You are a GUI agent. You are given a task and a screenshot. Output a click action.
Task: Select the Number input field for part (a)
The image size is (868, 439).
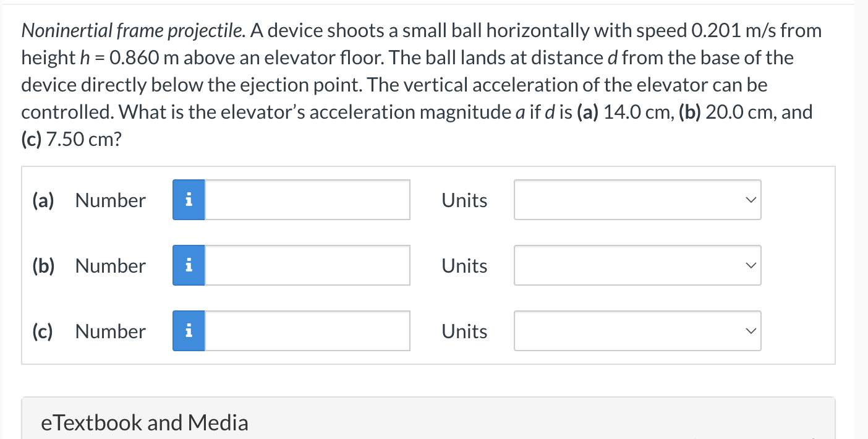306,200
